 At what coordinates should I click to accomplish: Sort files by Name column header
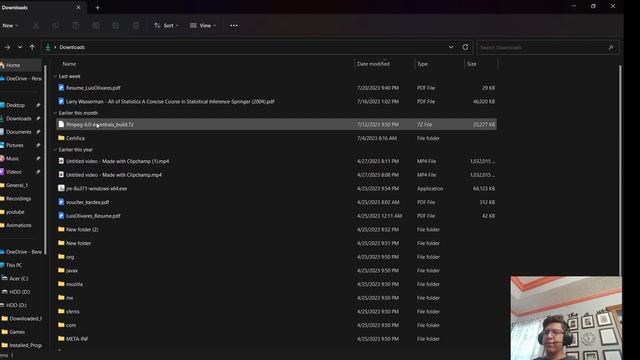69,64
